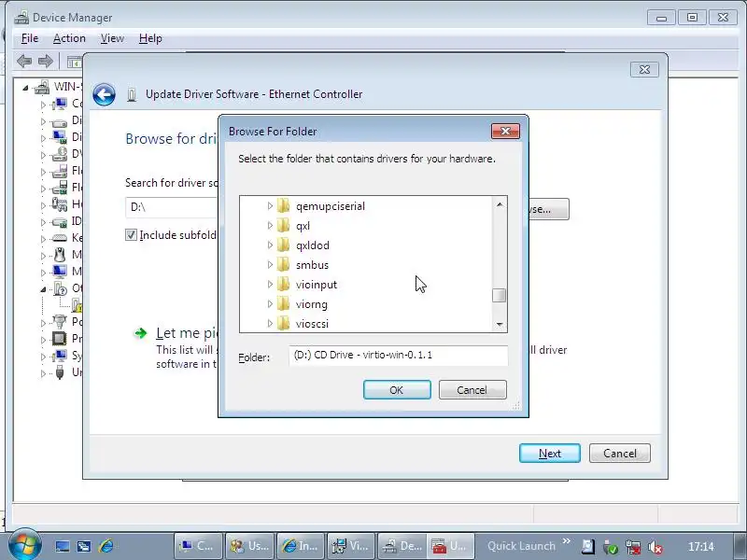Open the File menu in Device Manager

(x=30, y=38)
